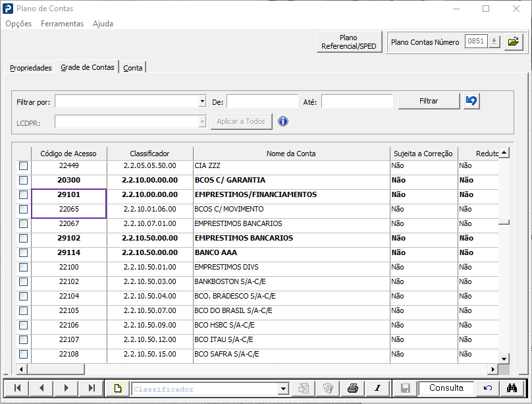Click the blue reset filter arrow

471,101
